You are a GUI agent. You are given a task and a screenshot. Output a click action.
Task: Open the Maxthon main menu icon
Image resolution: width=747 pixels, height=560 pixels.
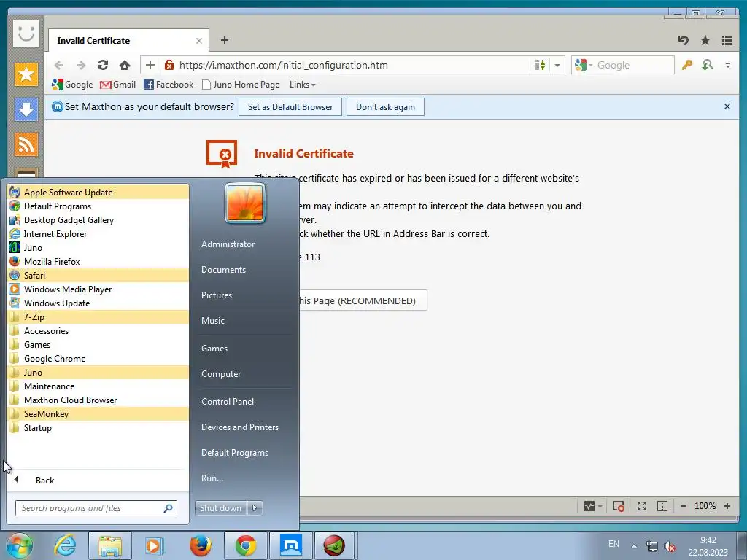[x=727, y=41]
